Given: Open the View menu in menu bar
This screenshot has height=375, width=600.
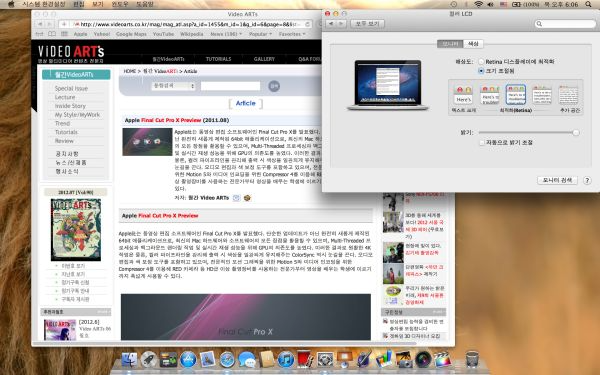Looking at the screenshot, I should (x=98, y=4).
